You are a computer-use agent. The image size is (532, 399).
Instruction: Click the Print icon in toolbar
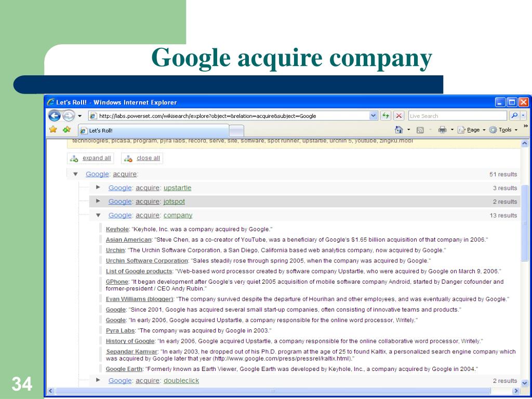coord(442,129)
